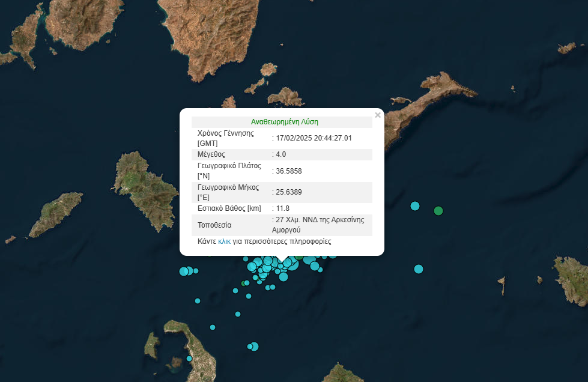Viewport: 588px width, 382px height.
Task: Click the 'Εστιακό Βάθος [km]' row label
Action: [229, 208]
